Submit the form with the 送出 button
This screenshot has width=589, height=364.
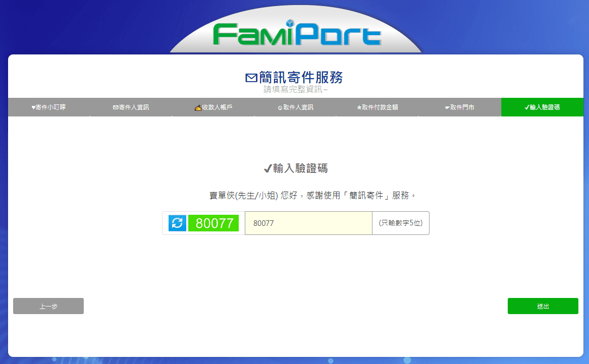pos(543,306)
